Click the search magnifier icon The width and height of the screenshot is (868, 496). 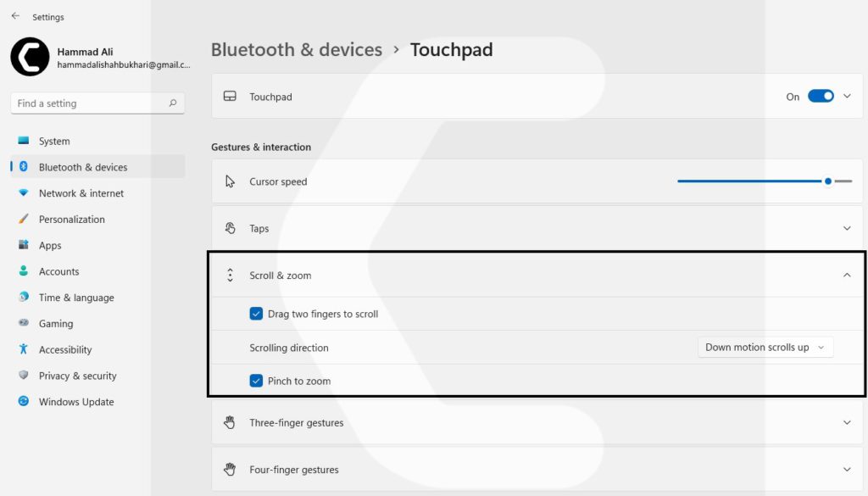point(173,103)
